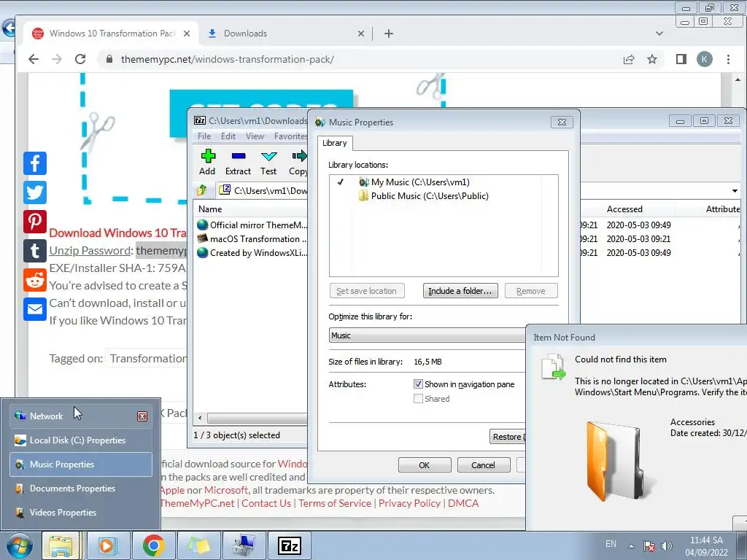Click the Copy icon in 7-Zip toolbar
Image resolution: width=747 pixels, height=560 pixels.
[x=298, y=162]
